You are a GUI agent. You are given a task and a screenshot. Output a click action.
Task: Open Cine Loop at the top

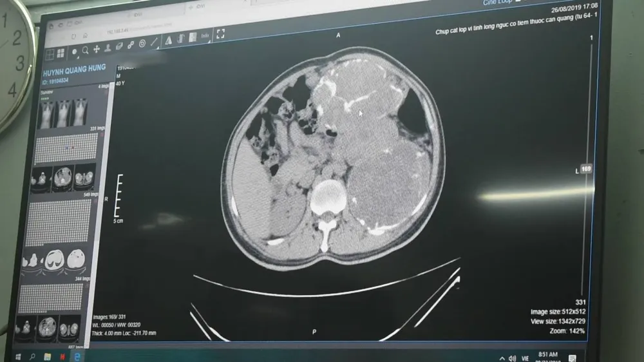[498, 3]
